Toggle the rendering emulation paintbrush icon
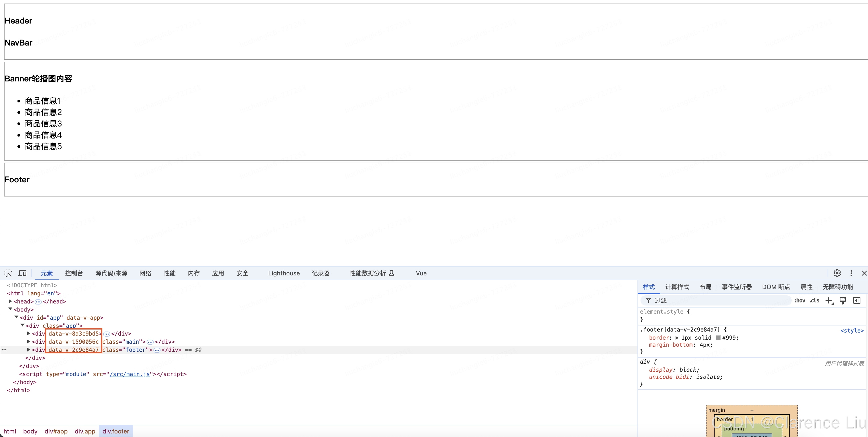 (x=843, y=300)
